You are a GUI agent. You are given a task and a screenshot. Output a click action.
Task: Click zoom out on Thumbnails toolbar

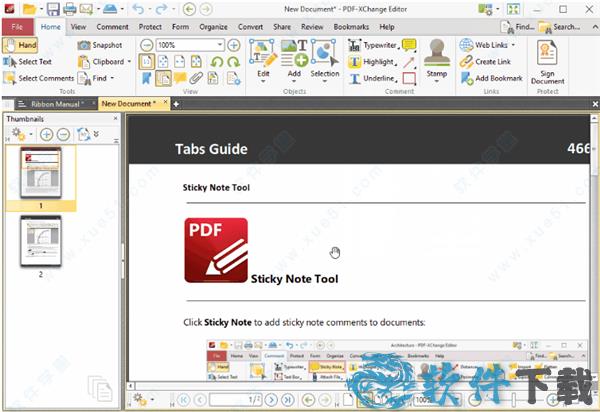62,133
